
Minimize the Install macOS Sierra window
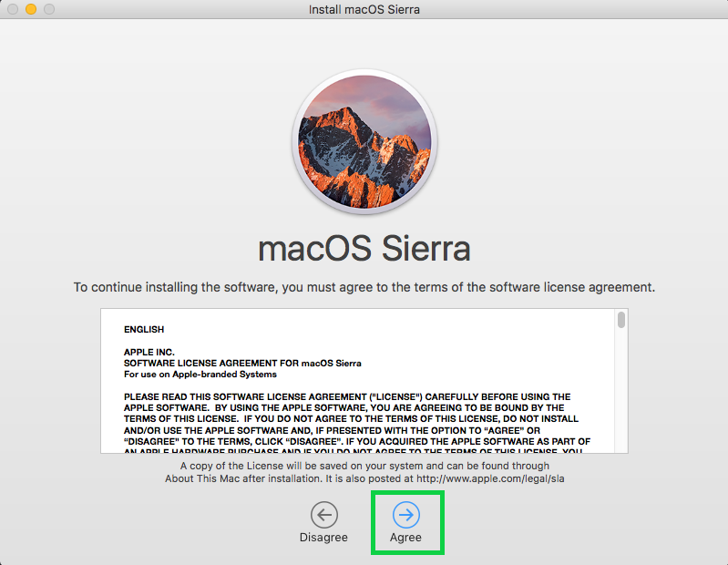31,9
